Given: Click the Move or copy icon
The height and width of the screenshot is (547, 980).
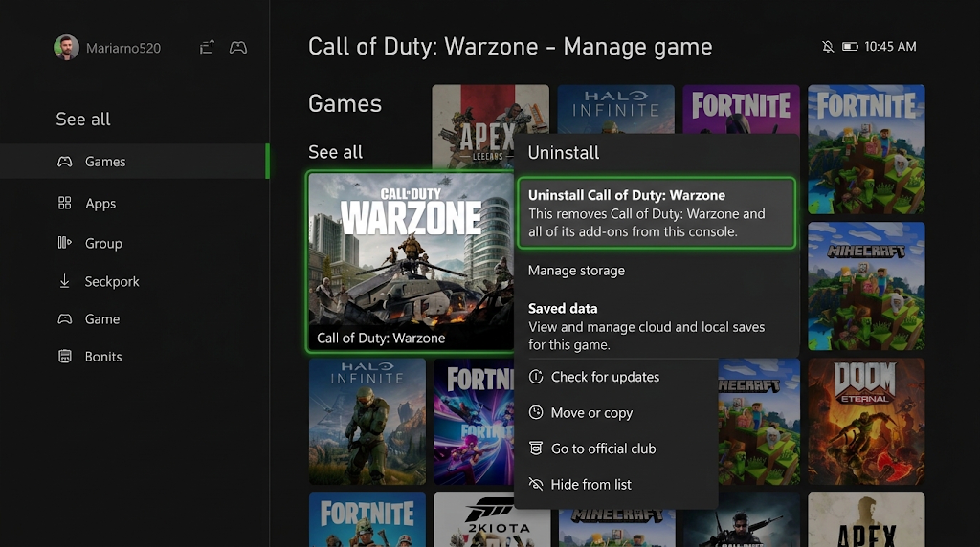Looking at the screenshot, I should click(x=536, y=412).
